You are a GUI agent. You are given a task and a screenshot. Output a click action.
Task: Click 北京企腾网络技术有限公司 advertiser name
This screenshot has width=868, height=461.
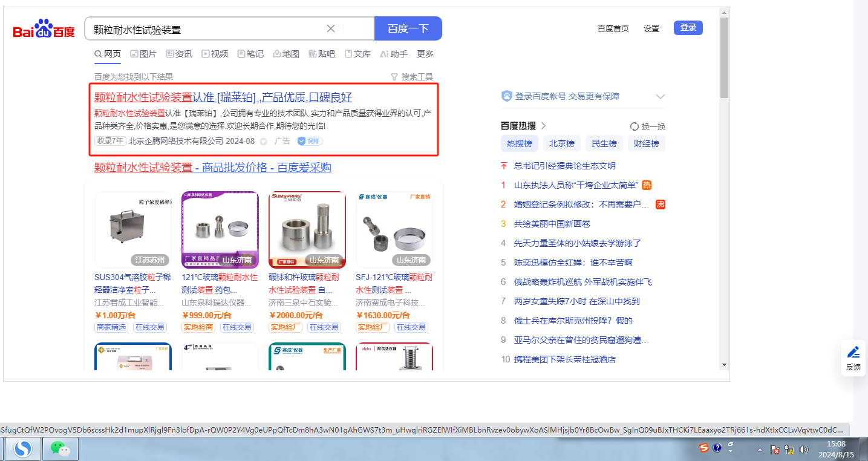(176, 141)
